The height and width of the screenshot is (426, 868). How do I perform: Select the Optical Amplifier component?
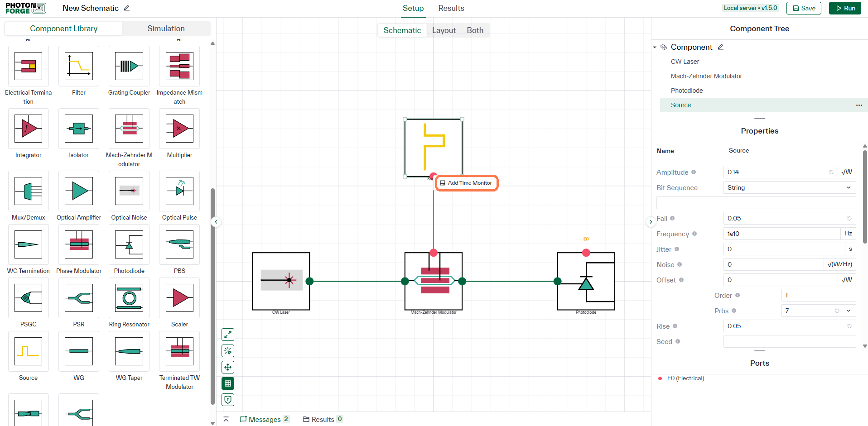point(79,191)
